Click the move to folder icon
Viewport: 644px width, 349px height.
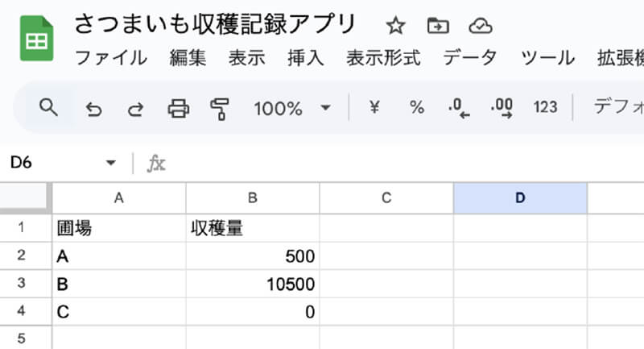(437, 26)
